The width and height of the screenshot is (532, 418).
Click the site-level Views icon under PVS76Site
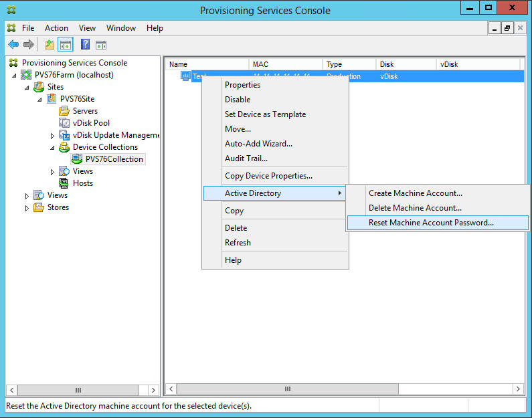click(x=64, y=171)
